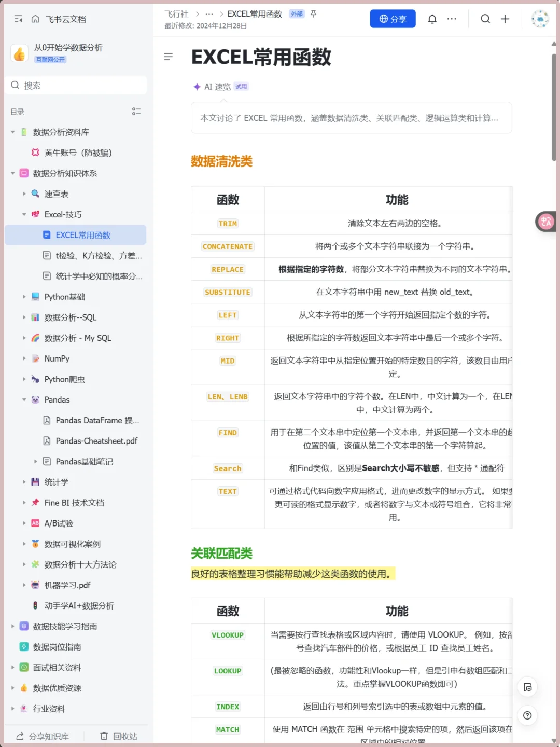The height and width of the screenshot is (747, 560).
Task: Open the 回收站 recycle bin
Action: pos(118,736)
